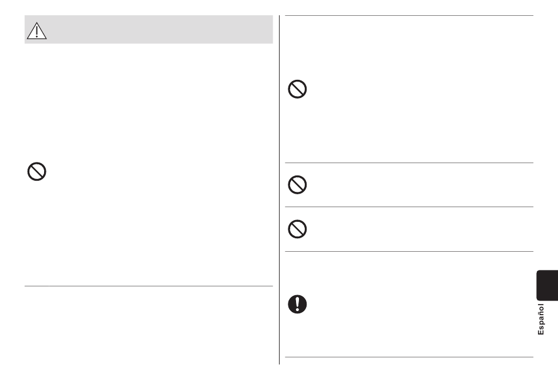Select the black tab block above Español

pyautogui.click(x=547, y=285)
